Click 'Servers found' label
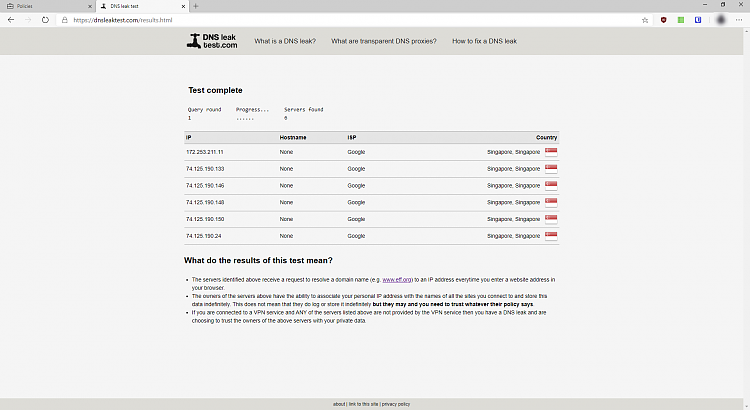 [x=304, y=110]
